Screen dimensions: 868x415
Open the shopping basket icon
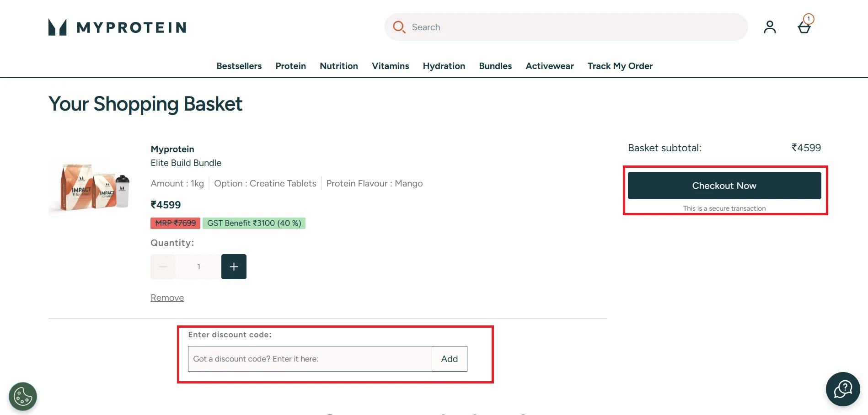(804, 27)
